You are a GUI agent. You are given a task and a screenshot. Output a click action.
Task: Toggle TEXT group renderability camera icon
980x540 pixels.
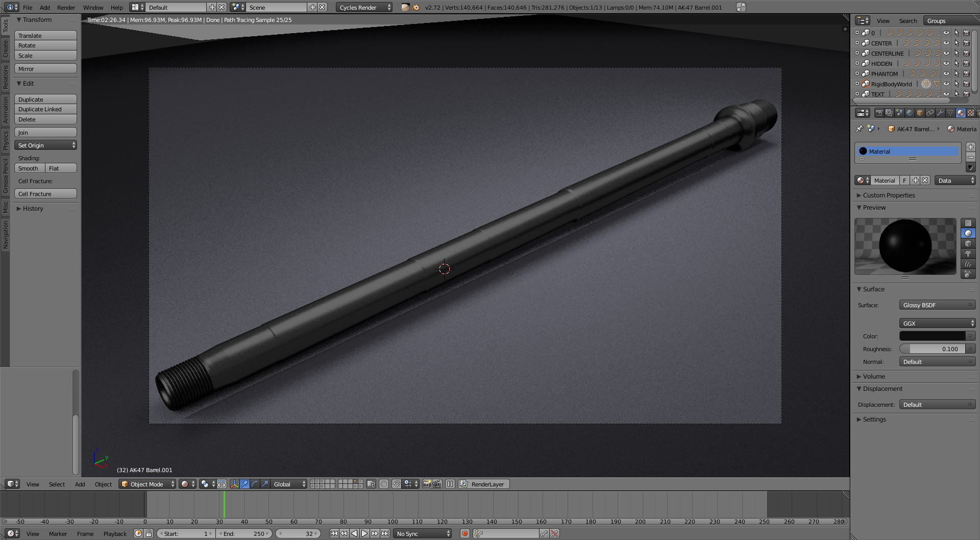(966, 94)
